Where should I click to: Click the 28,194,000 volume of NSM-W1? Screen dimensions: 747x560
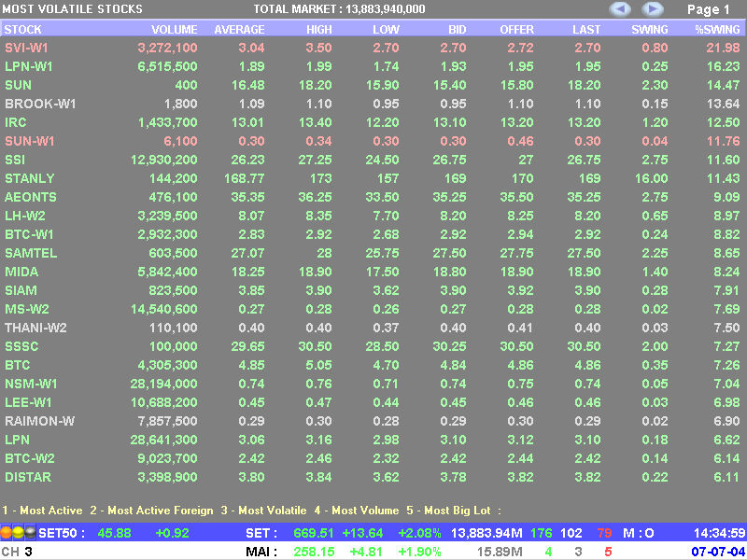pos(163,384)
